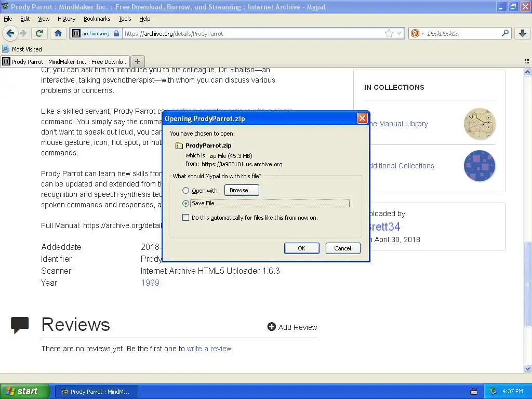532x399 pixels.
Task: Select the Open with radio option
Action: pos(185,190)
